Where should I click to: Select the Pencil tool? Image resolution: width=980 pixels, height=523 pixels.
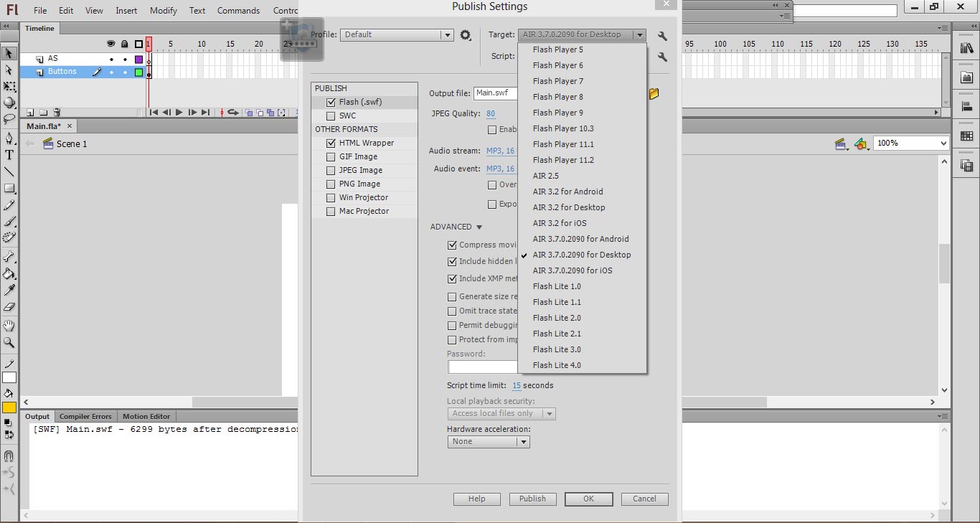tap(9, 206)
